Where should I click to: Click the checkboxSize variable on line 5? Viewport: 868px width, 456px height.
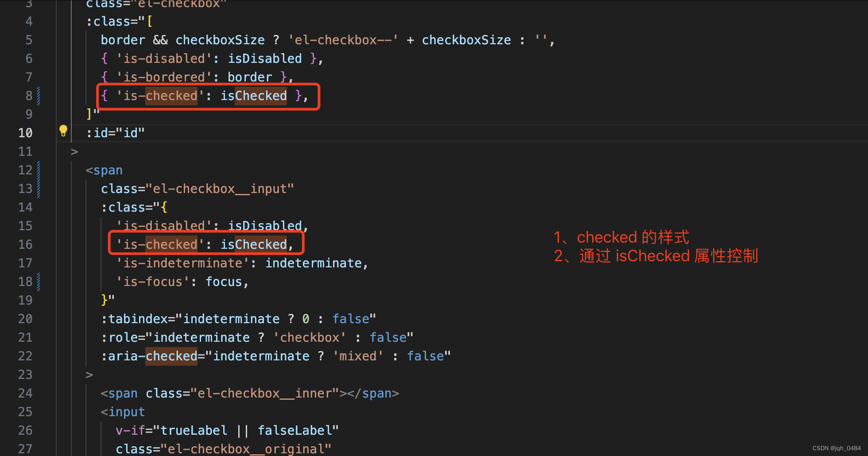click(220, 39)
